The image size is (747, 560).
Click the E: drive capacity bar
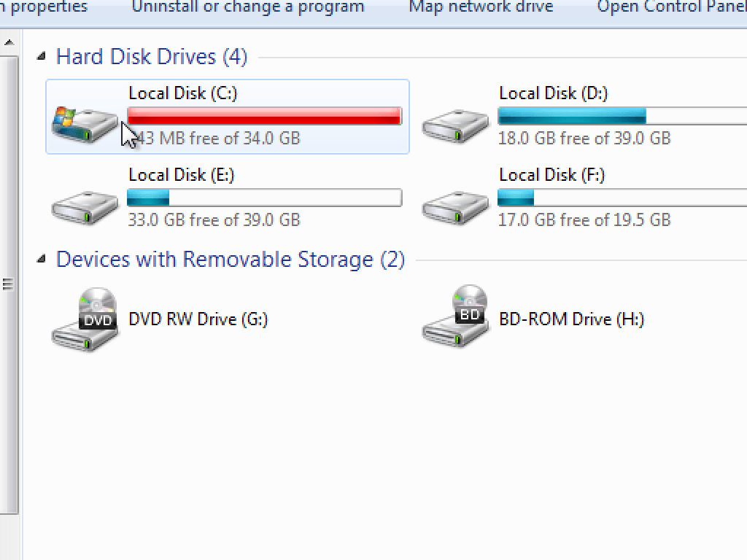point(264,198)
